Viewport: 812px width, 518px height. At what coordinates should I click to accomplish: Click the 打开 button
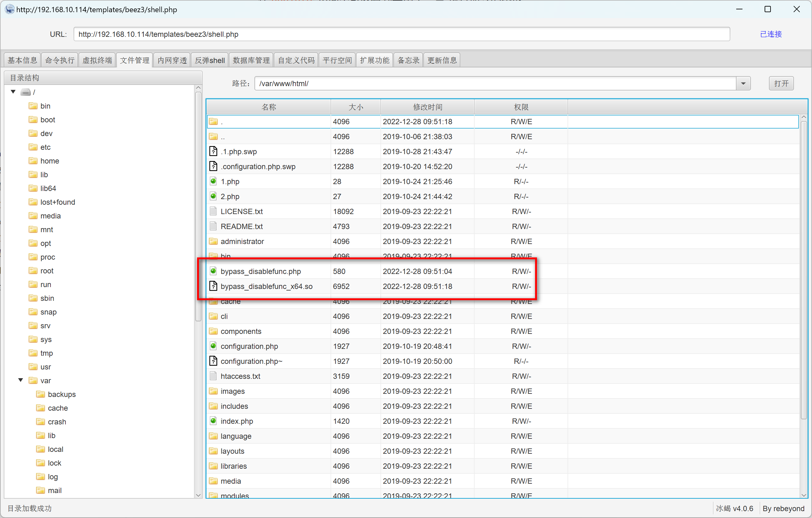click(x=781, y=83)
